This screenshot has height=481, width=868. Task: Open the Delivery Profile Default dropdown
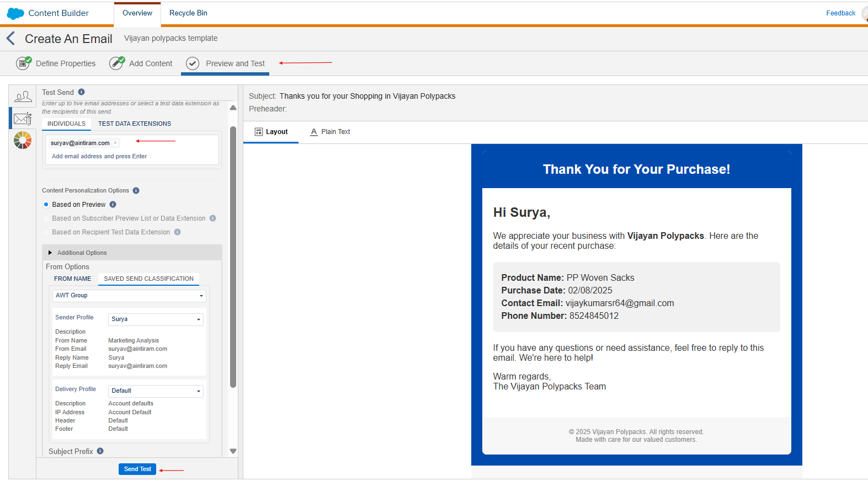[156, 391]
